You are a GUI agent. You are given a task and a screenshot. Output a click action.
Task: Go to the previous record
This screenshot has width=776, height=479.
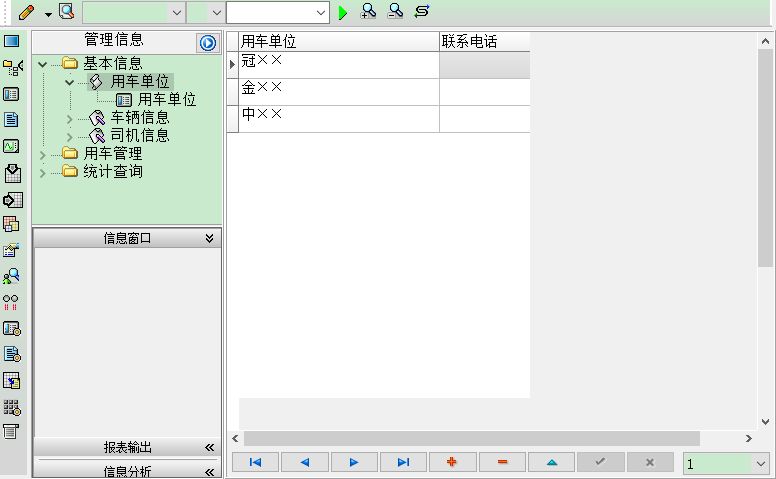305,462
